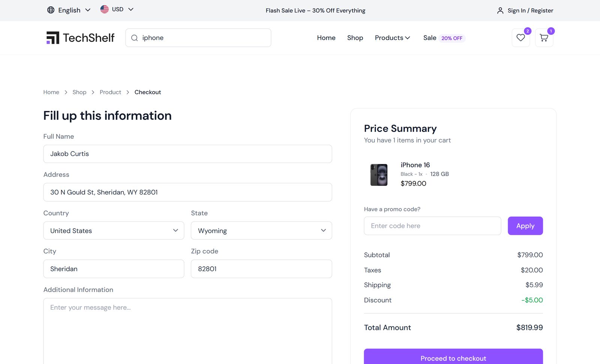The height and width of the screenshot is (364, 600).
Task: Open the USD currency dropdown
Action: click(117, 9)
